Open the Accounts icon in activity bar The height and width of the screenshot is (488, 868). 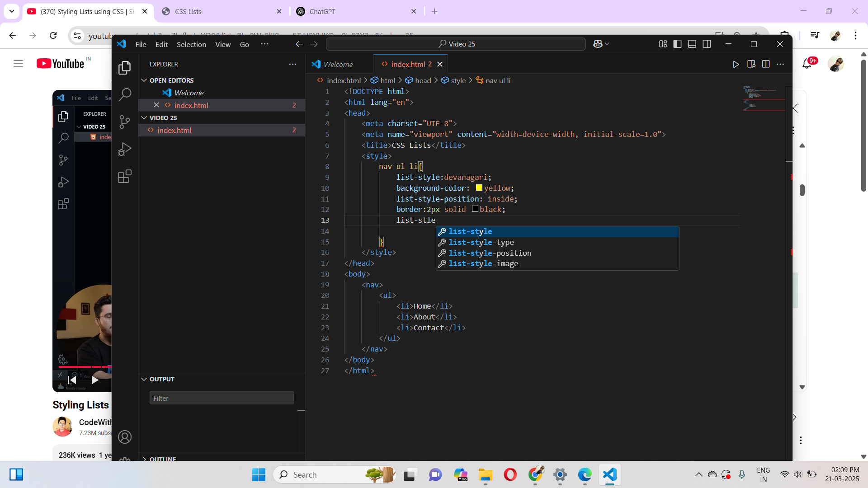124,437
